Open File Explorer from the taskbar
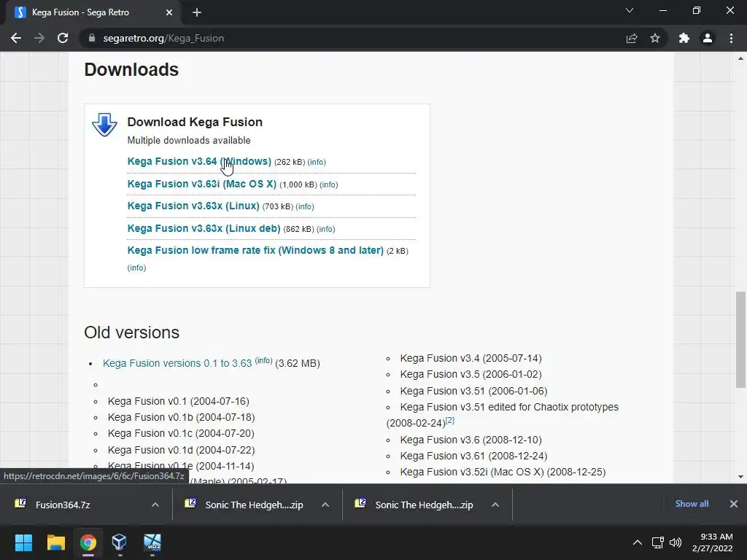The height and width of the screenshot is (560, 747). [x=55, y=542]
